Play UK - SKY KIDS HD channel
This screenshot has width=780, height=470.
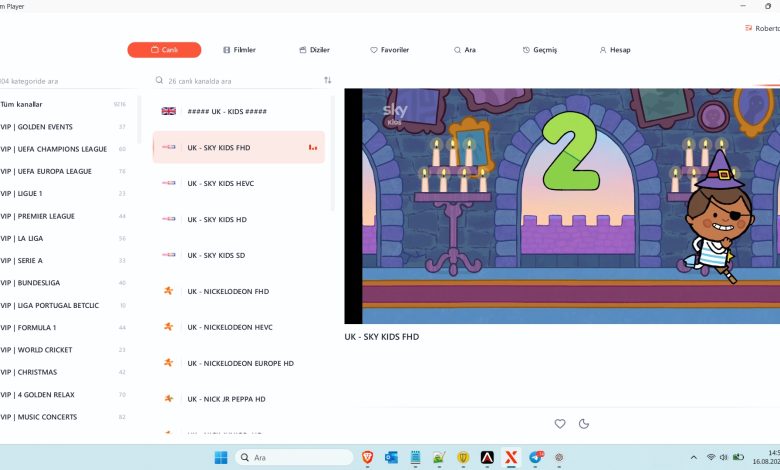click(239, 219)
